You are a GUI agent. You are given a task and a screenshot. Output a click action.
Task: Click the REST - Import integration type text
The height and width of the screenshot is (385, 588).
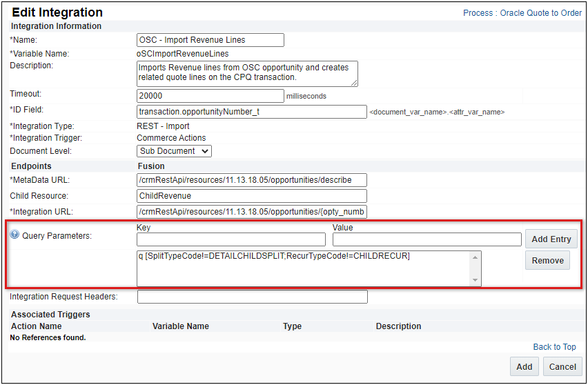point(163,126)
